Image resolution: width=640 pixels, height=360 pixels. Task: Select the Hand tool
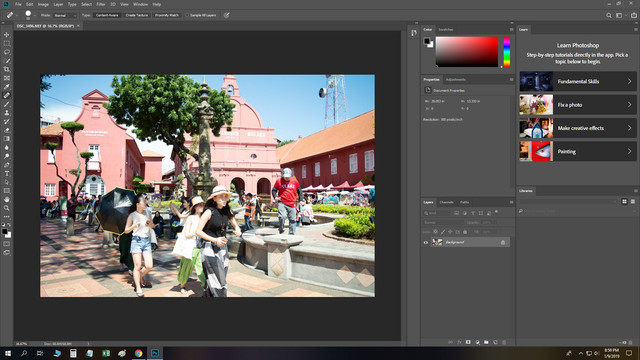point(7,200)
